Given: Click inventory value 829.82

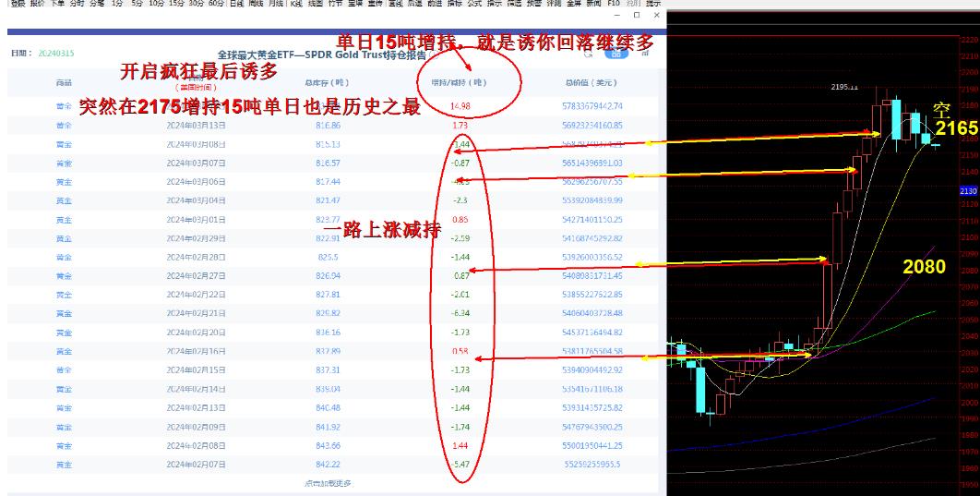Looking at the screenshot, I should [329, 313].
